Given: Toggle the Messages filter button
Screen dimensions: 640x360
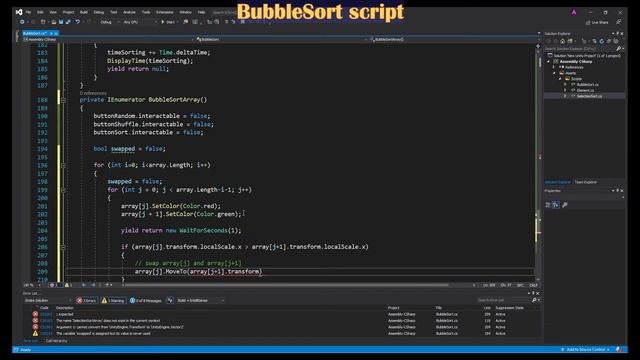Looking at the screenshot, I should [x=145, y=300].
